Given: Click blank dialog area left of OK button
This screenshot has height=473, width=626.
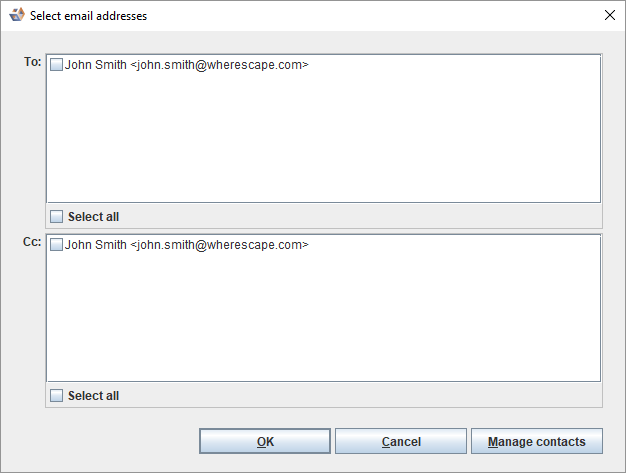Looking at the screenshot, I should coord(110,441).
